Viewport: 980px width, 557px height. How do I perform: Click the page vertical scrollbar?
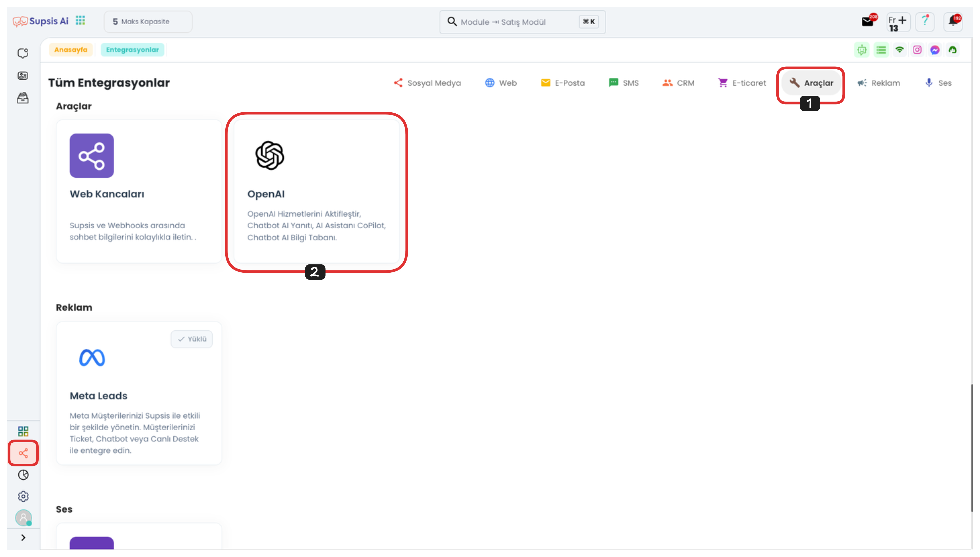pos(971,448)
